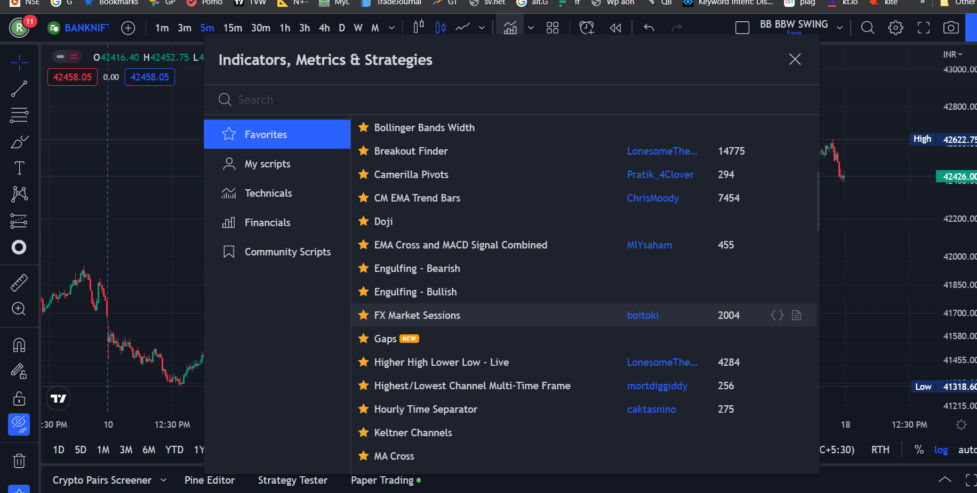Select the Favorites category
977x493 pixels.
tap(277, 134)
